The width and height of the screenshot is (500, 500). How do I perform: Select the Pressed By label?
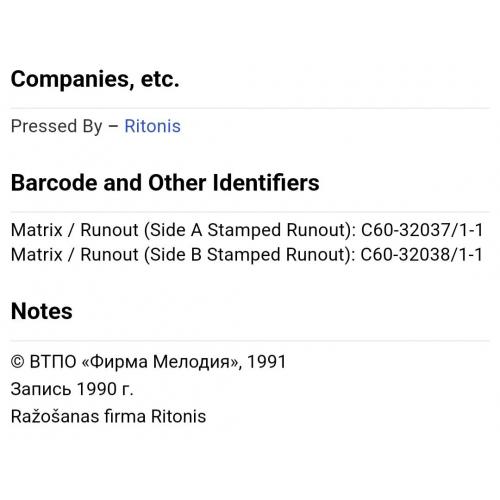56,126
